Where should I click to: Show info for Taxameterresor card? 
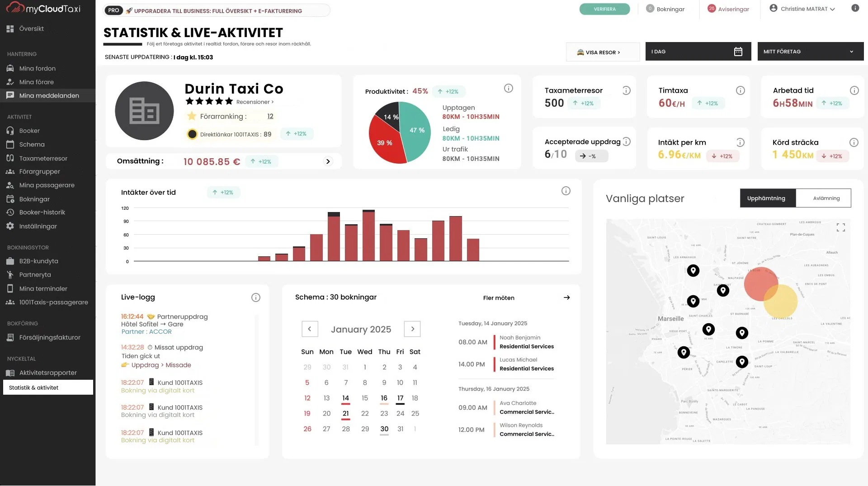(x=627, y=90)
